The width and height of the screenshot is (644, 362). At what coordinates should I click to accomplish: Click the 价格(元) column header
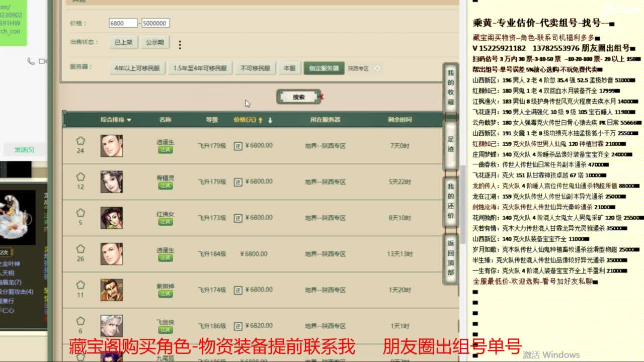click(x=245, y=120)
